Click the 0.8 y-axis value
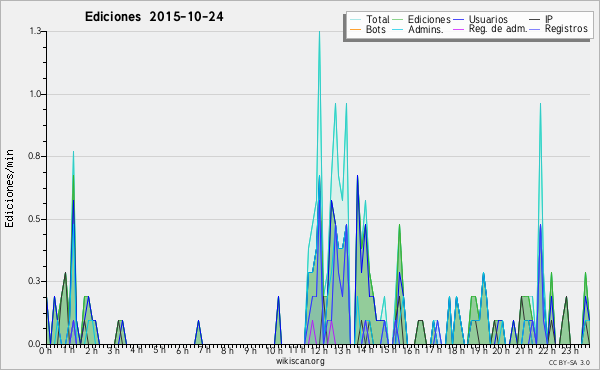Screen dimensions: 600x370 click(x=35, y=156)
